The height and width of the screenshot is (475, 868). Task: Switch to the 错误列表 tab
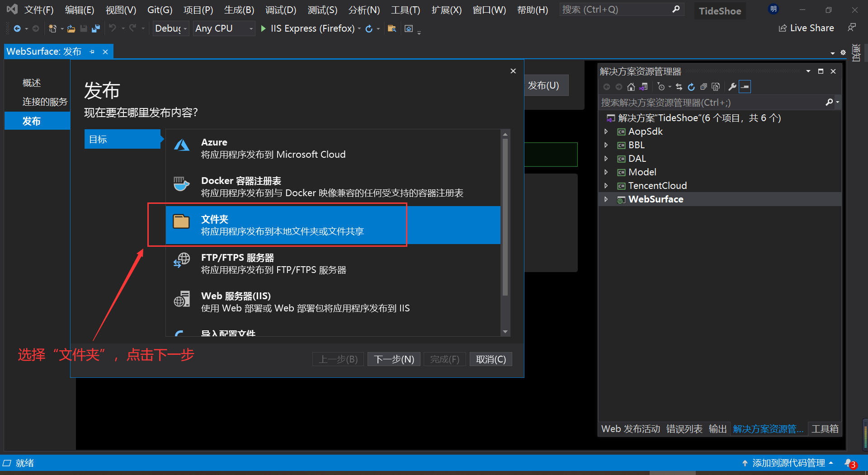click(x=684, y=429)
